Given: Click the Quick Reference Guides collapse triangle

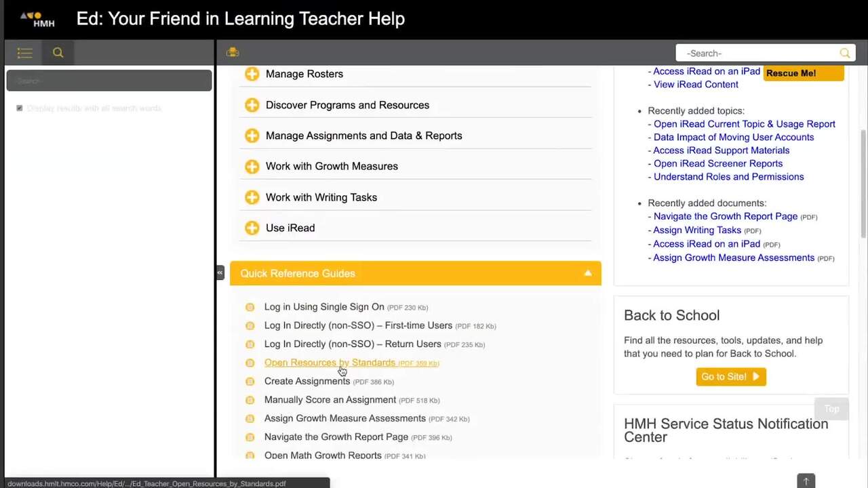Looking at the screenshot, I should 588,273.
